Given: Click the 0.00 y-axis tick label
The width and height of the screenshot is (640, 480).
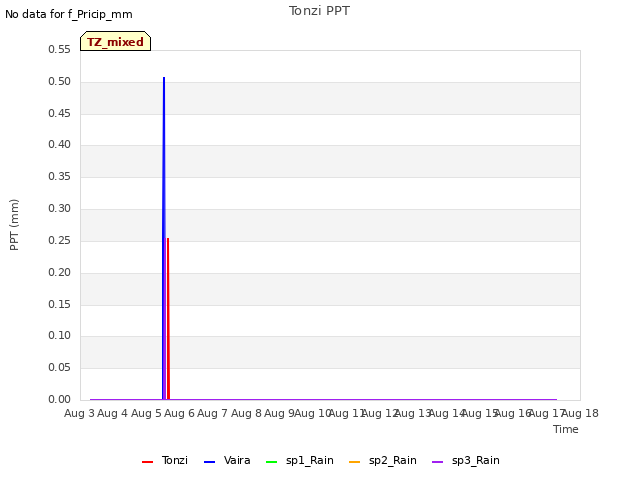Looking at the screenshot, I should (59, 399).
